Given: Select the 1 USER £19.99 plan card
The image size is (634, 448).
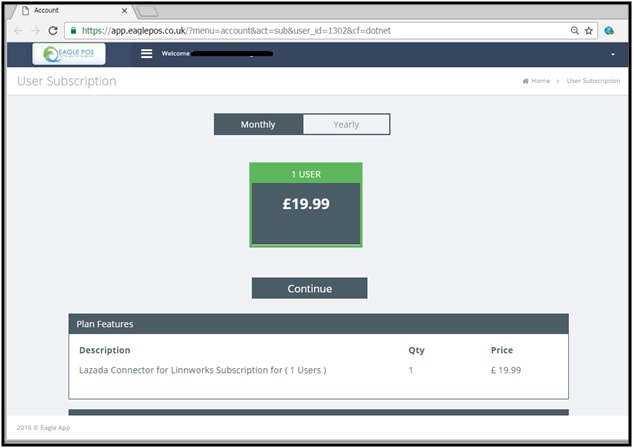Looking at the screenshot, I should (306, 205).
